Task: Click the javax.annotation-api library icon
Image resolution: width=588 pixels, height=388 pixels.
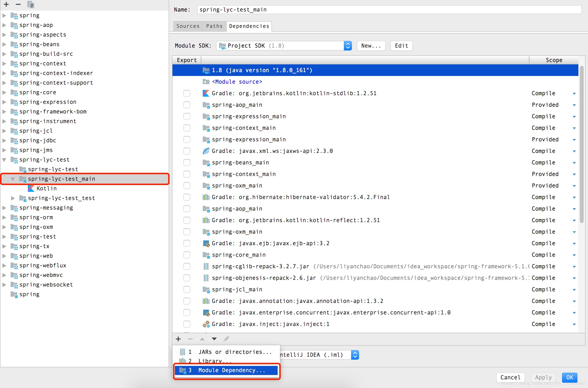Action: [206, 301]
